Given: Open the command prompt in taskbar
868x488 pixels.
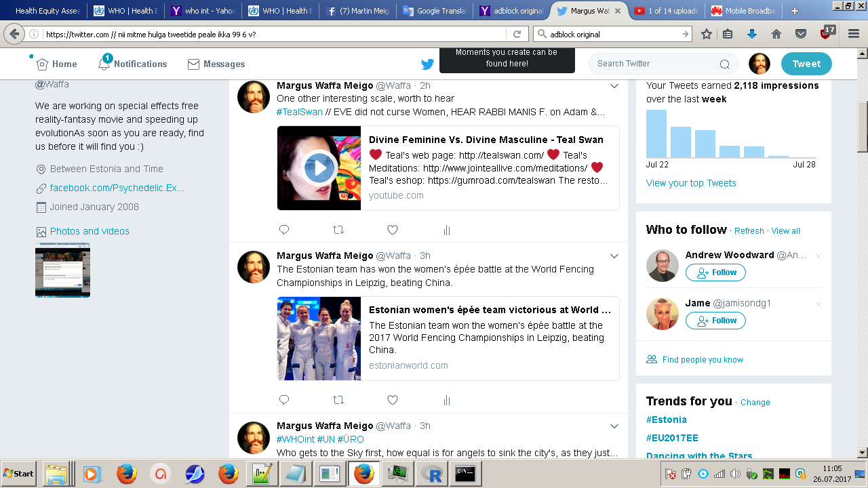Looking at the screenshot, I should point(465,474).
